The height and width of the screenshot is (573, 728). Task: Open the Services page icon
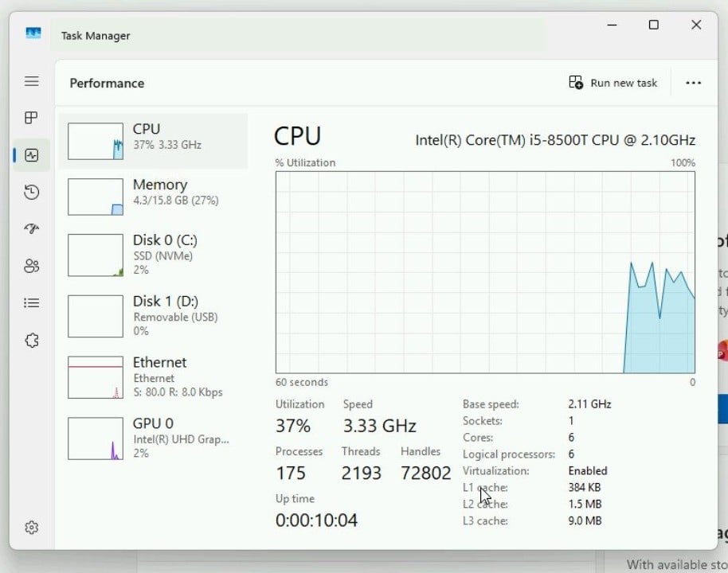pos(31,341)
